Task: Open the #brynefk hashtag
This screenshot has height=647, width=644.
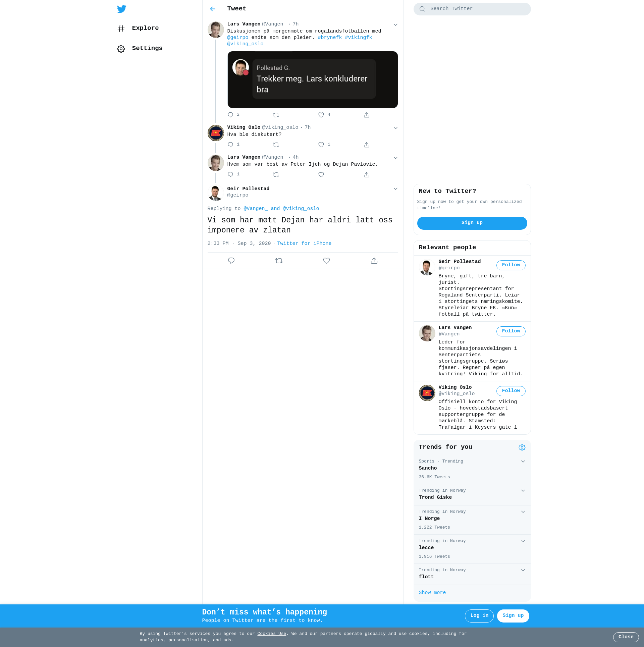Action: click(x=330, y=38)
